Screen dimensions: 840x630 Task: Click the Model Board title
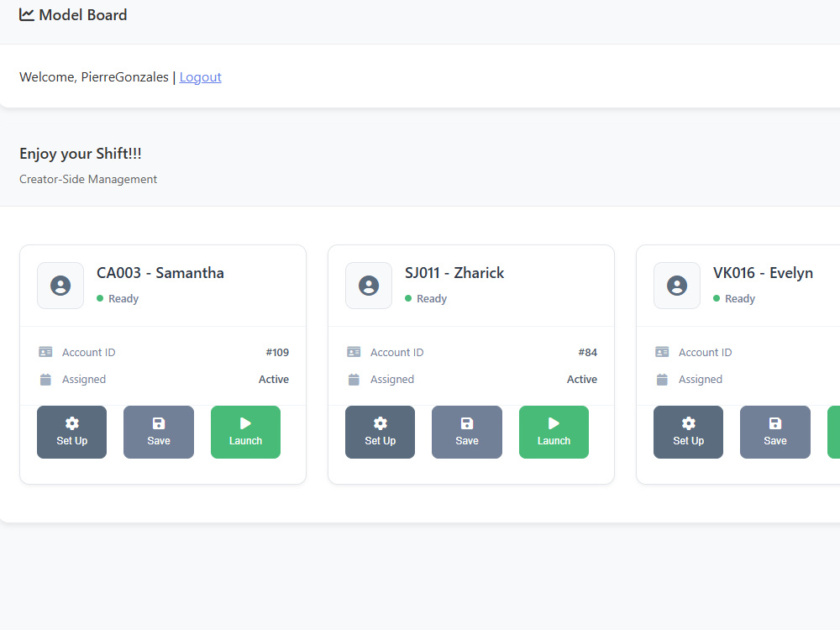click(83, 15)
